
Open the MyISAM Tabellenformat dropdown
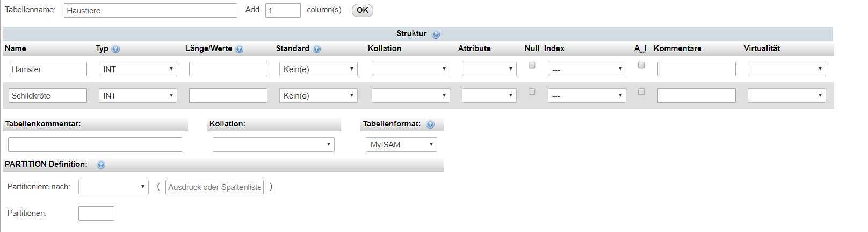point(401,144)
